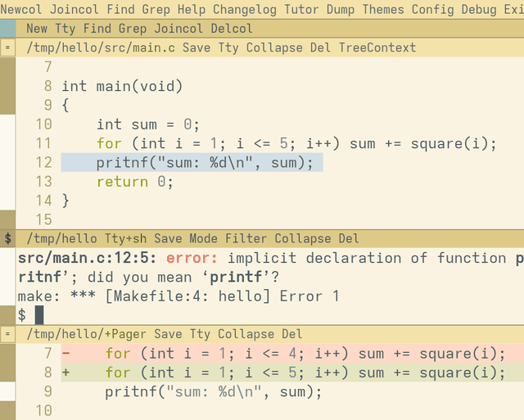Image resolution: width=524 pixels, height=420 pixels.
Task: Click Del in the Pager tag
Action: click(x=292, y=334)
